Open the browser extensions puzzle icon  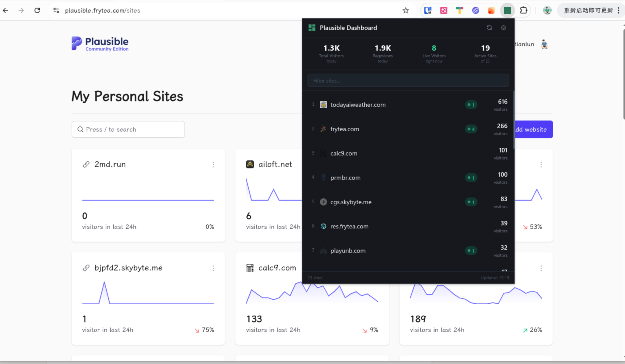(523, 10)
